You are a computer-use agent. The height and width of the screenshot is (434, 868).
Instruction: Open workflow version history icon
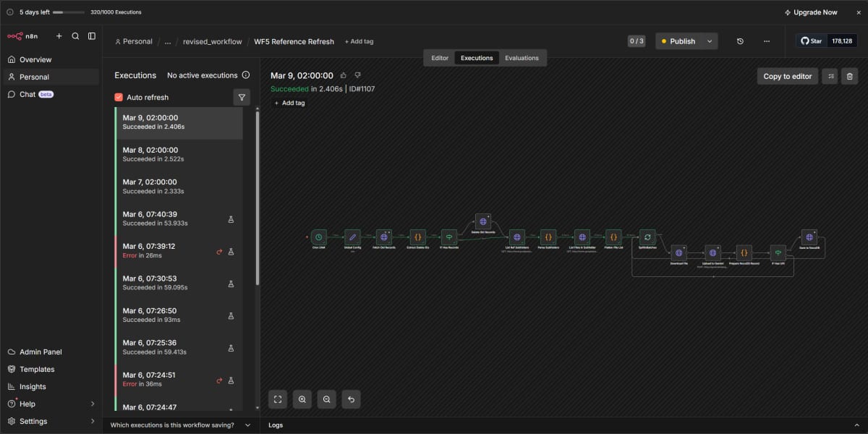(739, 41)
